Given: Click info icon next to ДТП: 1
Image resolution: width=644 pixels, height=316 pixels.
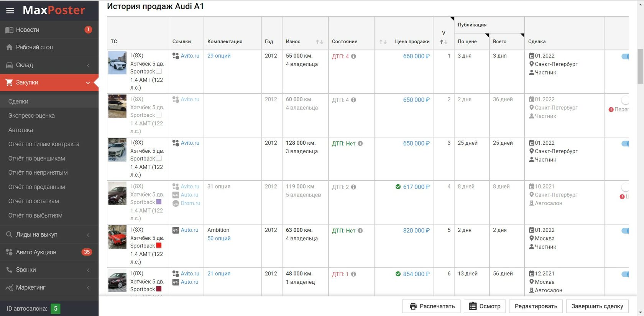Looking at the screenshot, I should pyautogui.click(x=353, y=274).
